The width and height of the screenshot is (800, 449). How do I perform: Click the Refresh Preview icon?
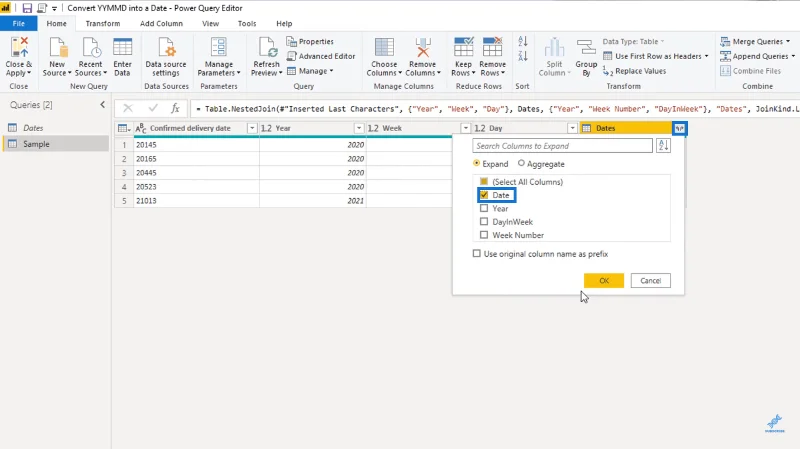pos(267,47)
